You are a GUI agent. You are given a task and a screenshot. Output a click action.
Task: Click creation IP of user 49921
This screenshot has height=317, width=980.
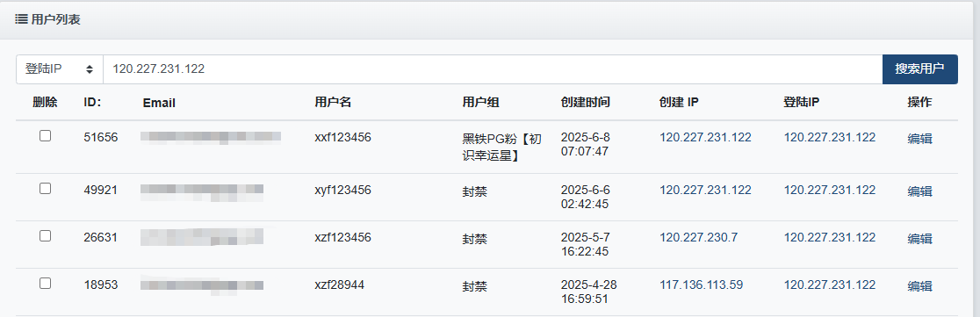pyautogui.click(x=705, y=190)
